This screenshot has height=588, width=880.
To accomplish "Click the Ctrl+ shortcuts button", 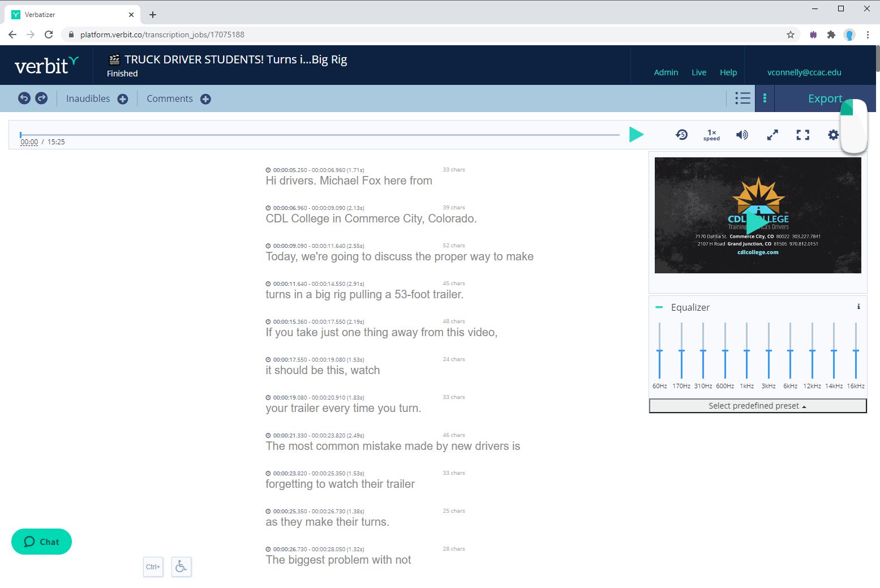I will [x=153, y=566].
